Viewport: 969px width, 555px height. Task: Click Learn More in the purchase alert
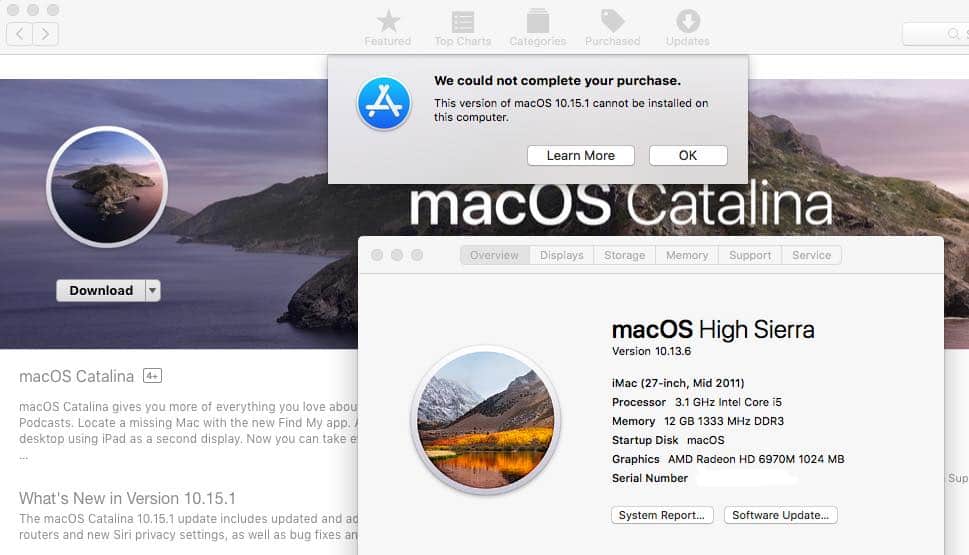pos(581,156)
